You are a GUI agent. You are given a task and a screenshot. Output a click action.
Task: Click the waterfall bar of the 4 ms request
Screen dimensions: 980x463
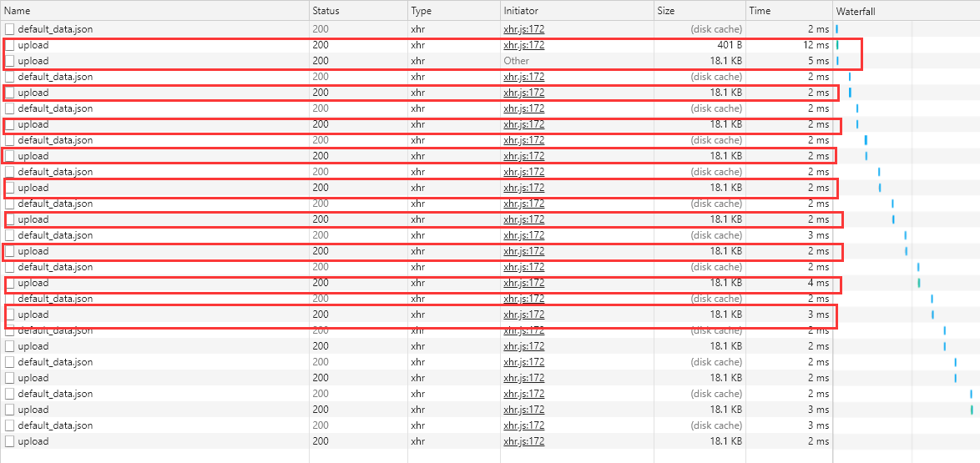point(919,283)
